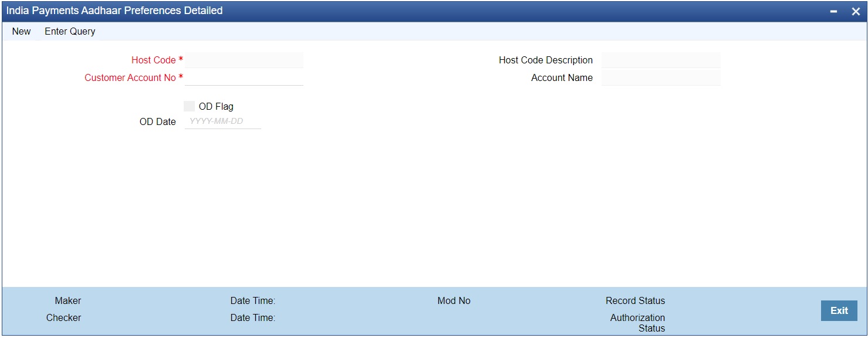Click the Customer Account No field
The width and height of the screenshot is (868, 338).
[x=244, y=77]
